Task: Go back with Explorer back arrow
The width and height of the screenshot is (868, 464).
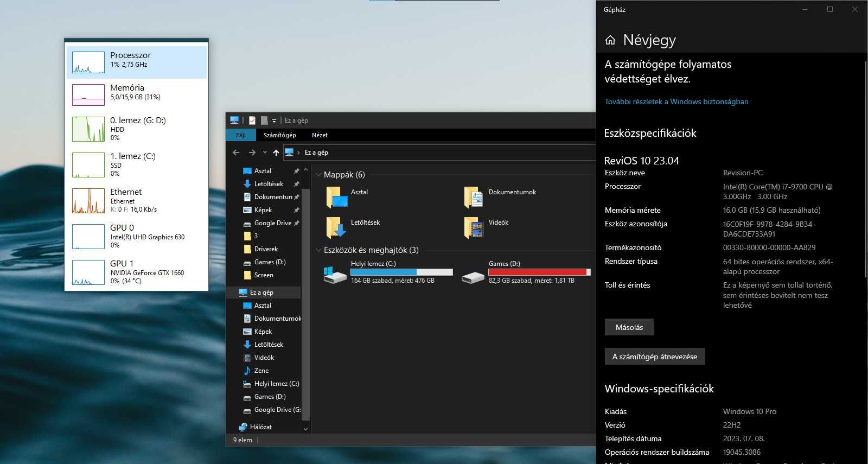Action: (236, 152)
